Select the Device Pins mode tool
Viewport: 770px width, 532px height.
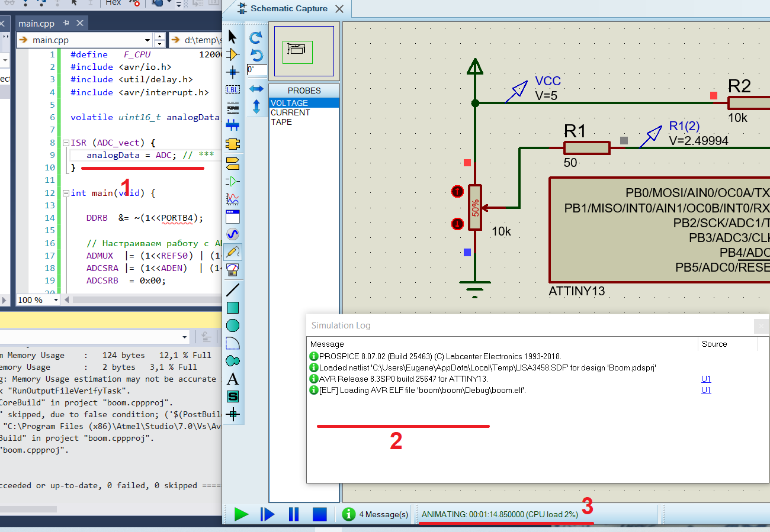coord(233,180)
